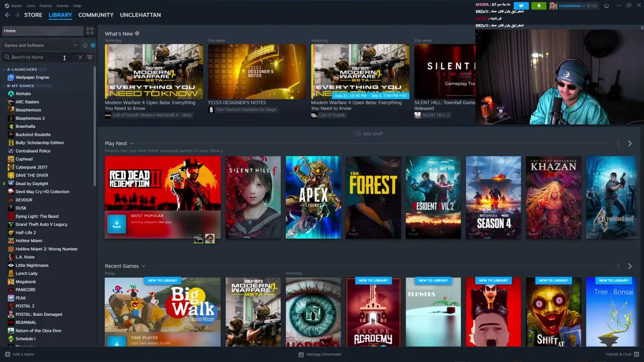
Task: Open Apex Legends cover in Play Next
Action: 313,198
